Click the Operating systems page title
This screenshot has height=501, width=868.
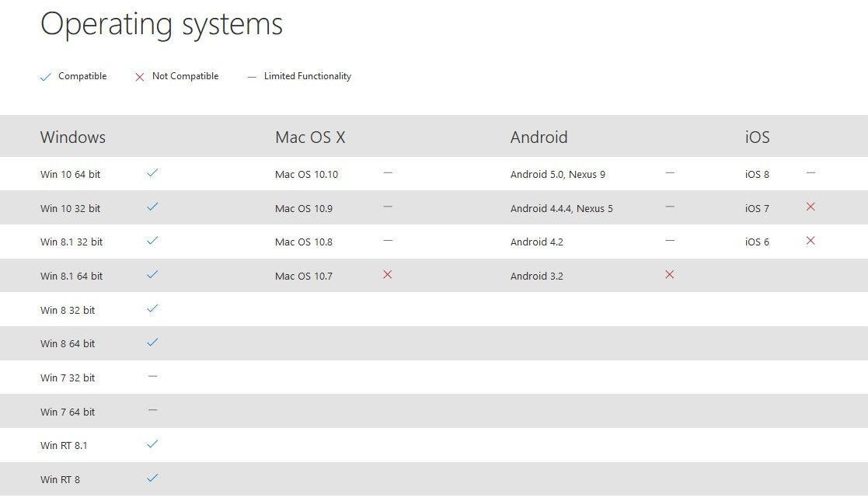pos(162,24)
